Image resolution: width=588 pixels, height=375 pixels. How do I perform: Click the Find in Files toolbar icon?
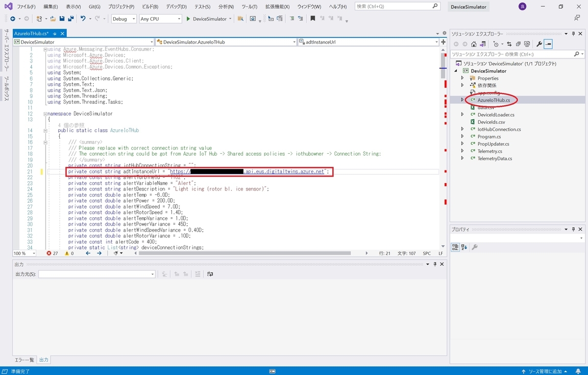[241, 19]
